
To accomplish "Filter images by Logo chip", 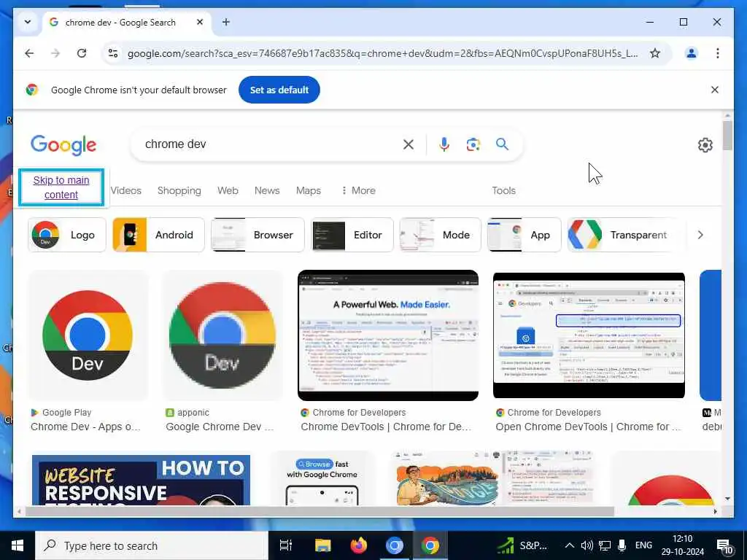I will tap(66, 235).
